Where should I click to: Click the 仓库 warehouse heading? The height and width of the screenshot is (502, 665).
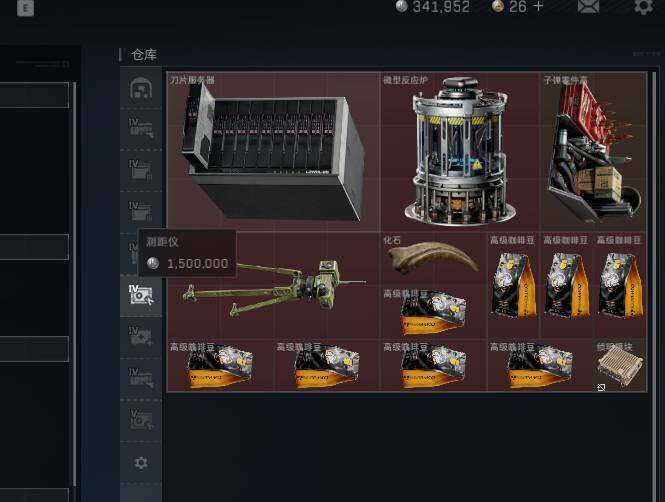pos(144,55)
